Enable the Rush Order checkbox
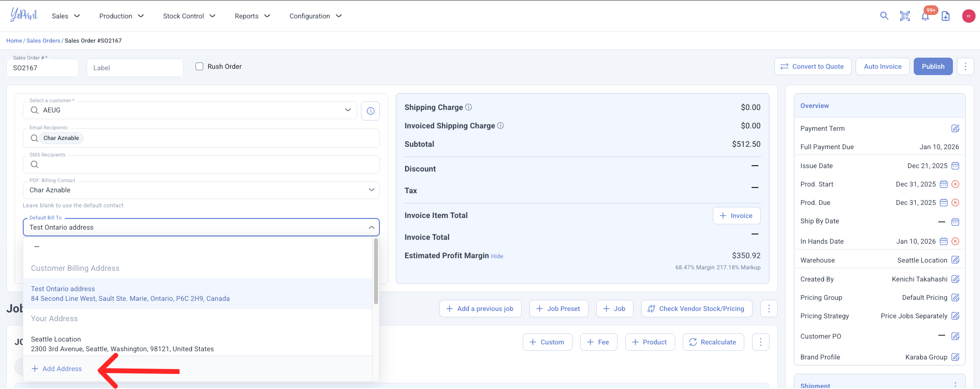The width and height of the screenshot is (980, 389). pos(199,66)
